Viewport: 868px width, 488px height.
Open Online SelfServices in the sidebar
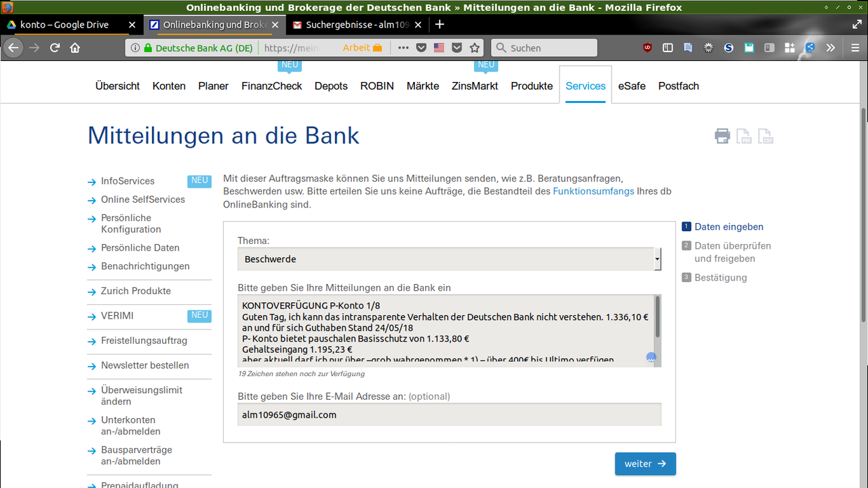click(x=143, y=199)
